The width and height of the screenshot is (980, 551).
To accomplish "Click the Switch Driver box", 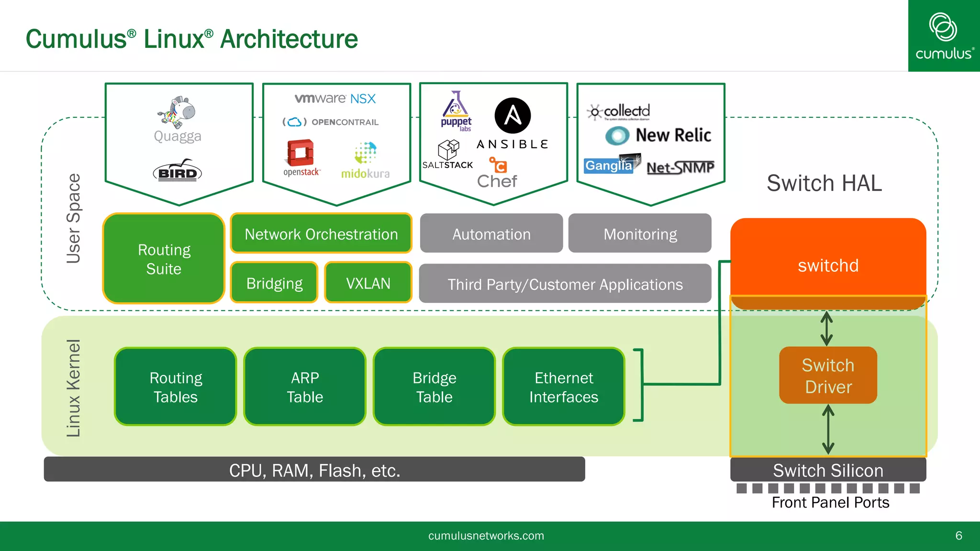I will tap(828, 375).
